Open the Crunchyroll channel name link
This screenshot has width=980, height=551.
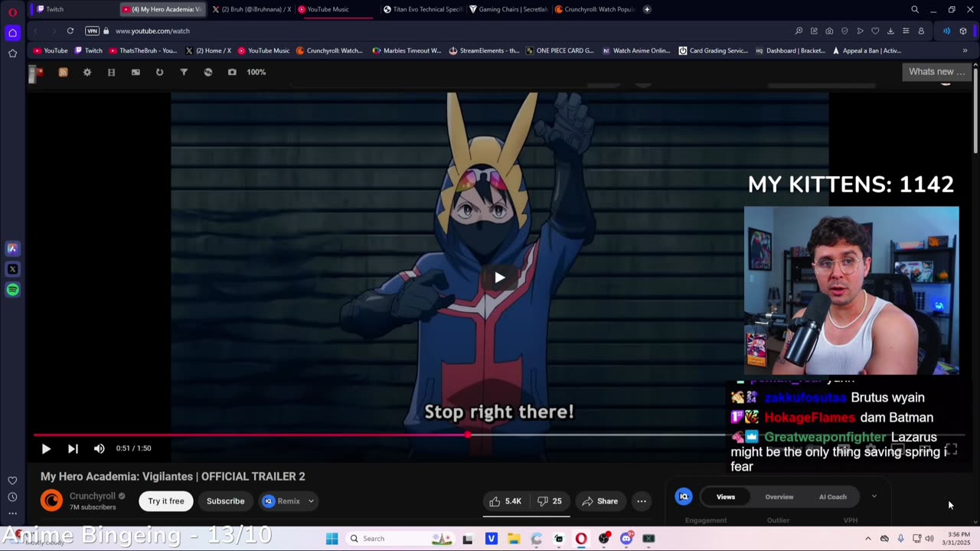click(92, 496)
